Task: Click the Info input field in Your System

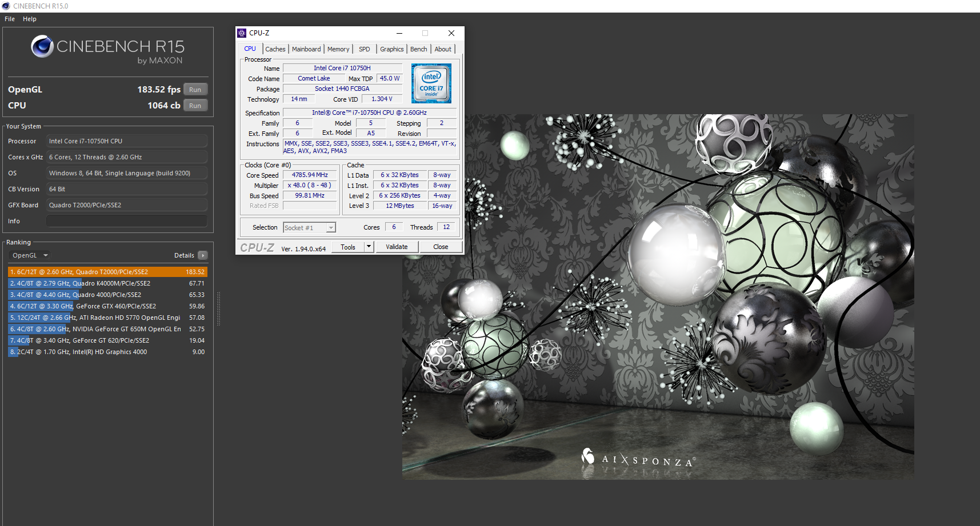Action: tap(127, 221)
